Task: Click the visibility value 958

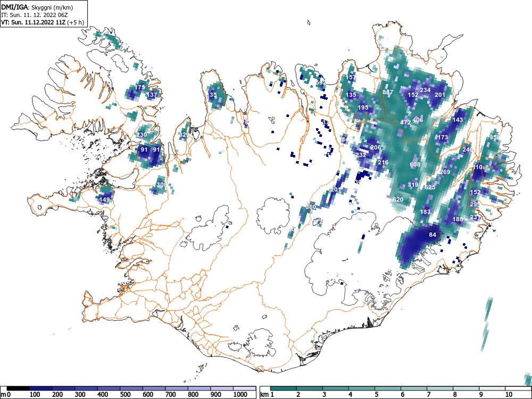Action: click(x=495, y=137)
